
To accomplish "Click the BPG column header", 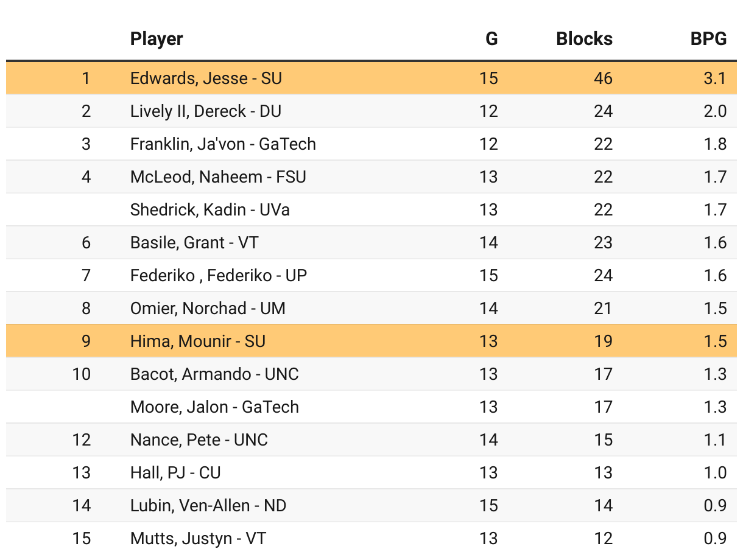I will pos(708,39).
